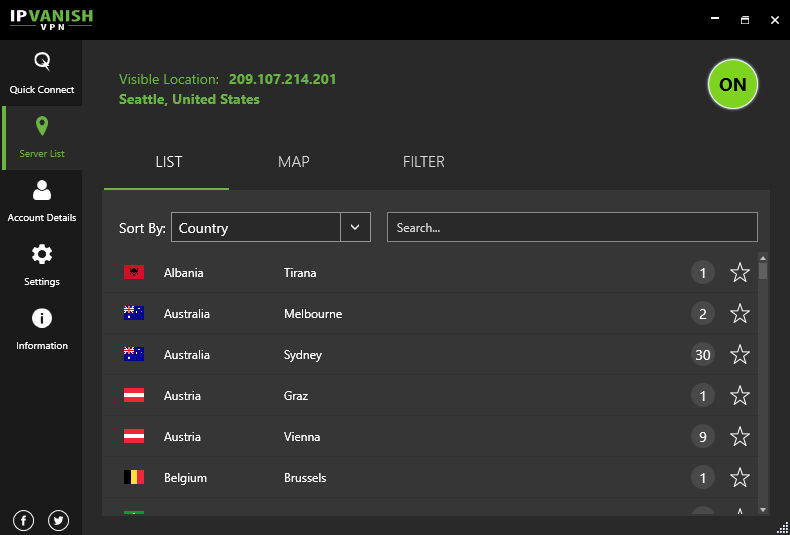Expand Melbourne's server count badge
Image resolution: width=790 pixels, height=535 pixels.
(703, 314)
